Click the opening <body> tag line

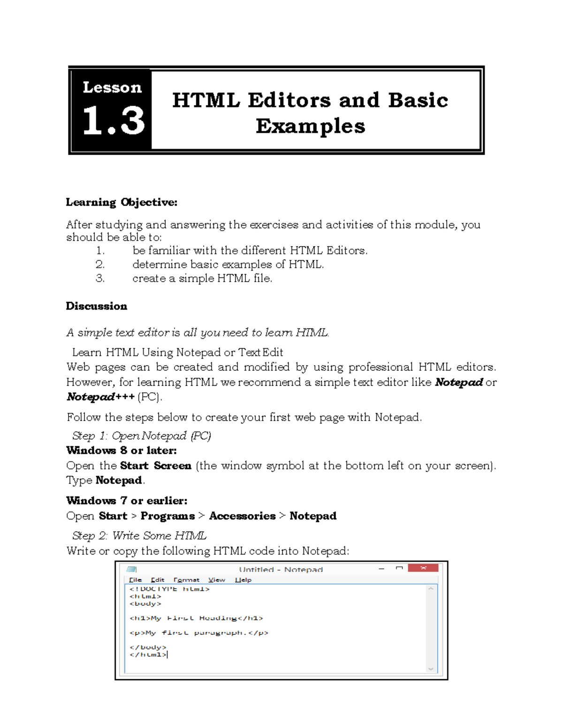(x=145, y=603)
